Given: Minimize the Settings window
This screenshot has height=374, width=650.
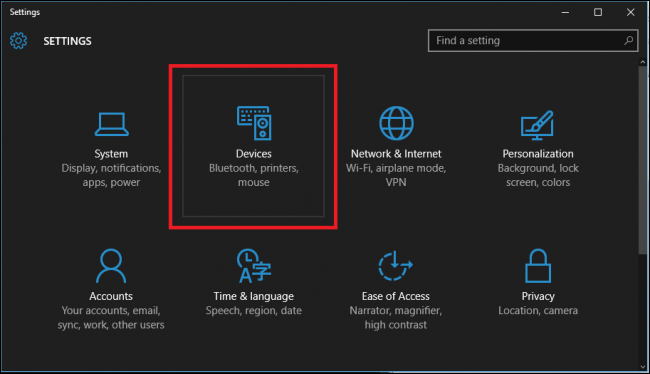Looking at the screenshot, I should click(565, 12).
